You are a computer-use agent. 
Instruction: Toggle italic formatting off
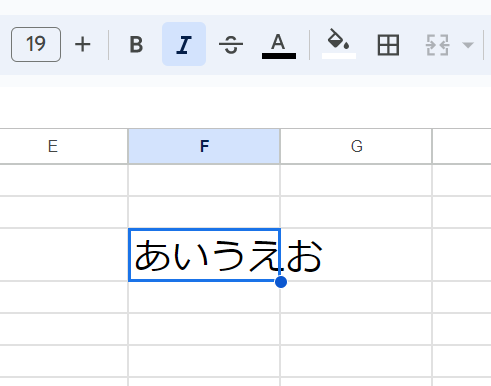point(184,44)
